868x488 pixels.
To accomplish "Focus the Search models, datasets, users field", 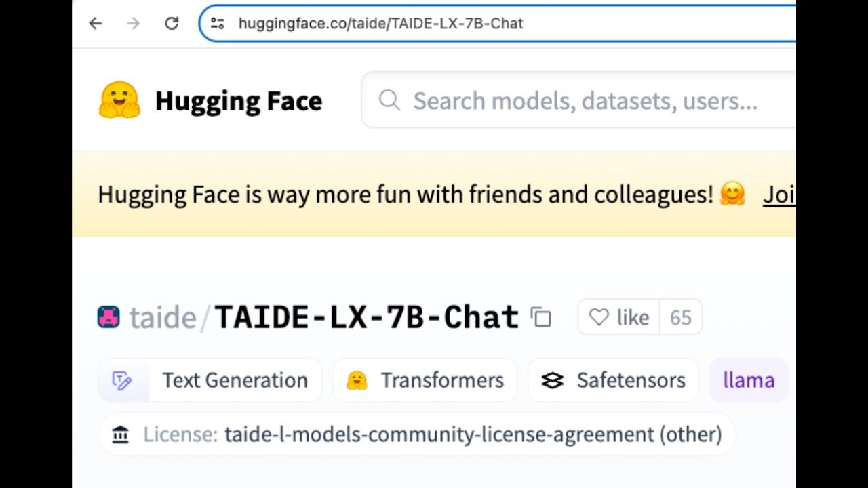I will point(585,101).
